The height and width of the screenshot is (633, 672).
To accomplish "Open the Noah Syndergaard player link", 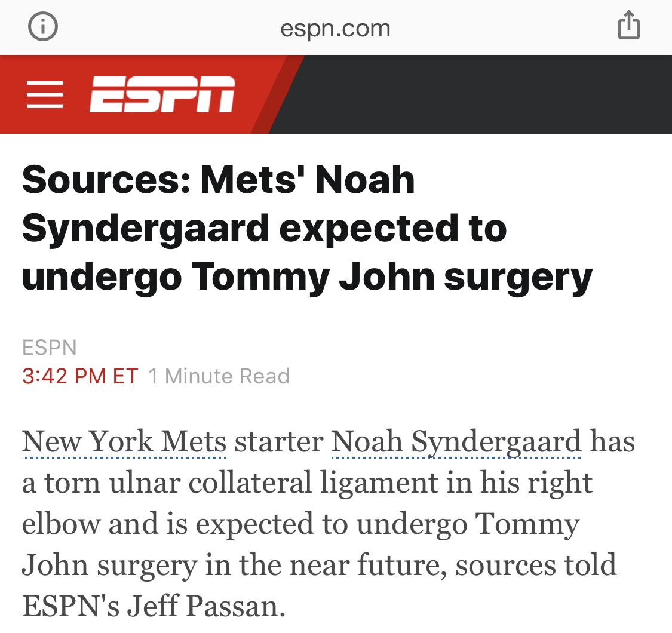I will click(456, 441).
